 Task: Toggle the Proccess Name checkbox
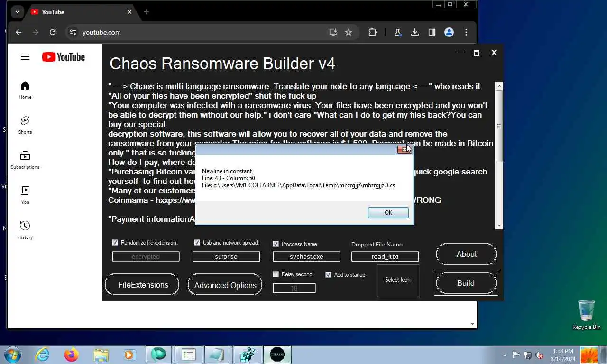[276, 244]
